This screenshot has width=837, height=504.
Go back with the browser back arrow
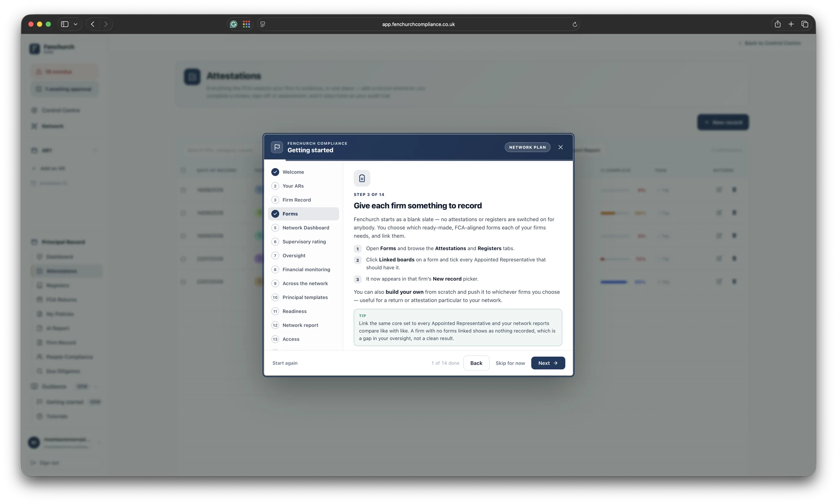pos(93,24)
